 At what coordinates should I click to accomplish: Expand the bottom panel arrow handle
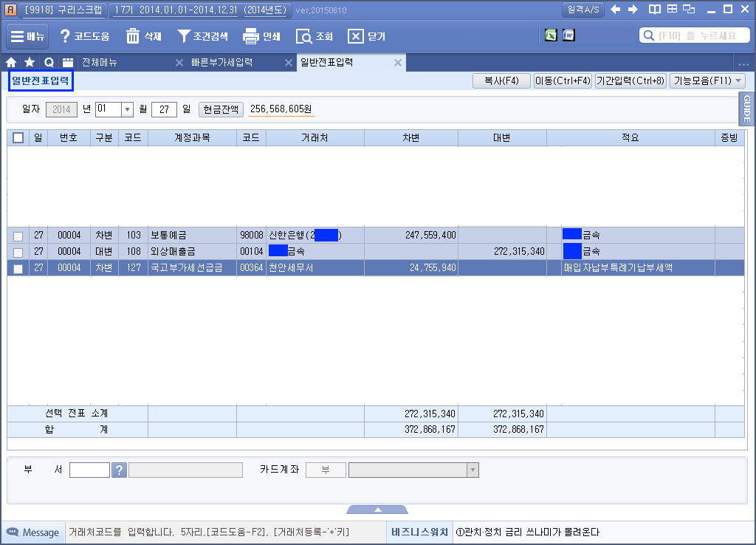(377, 510)
